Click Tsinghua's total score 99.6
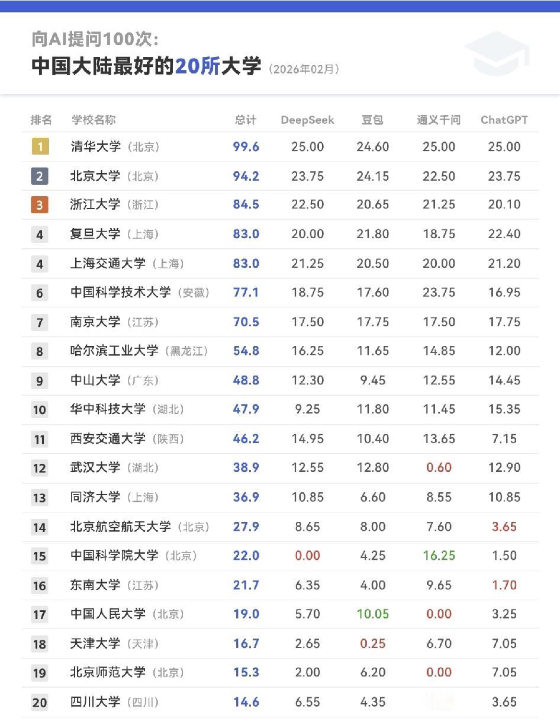Screen dimensions: 560x728 [x=246, y=146]
